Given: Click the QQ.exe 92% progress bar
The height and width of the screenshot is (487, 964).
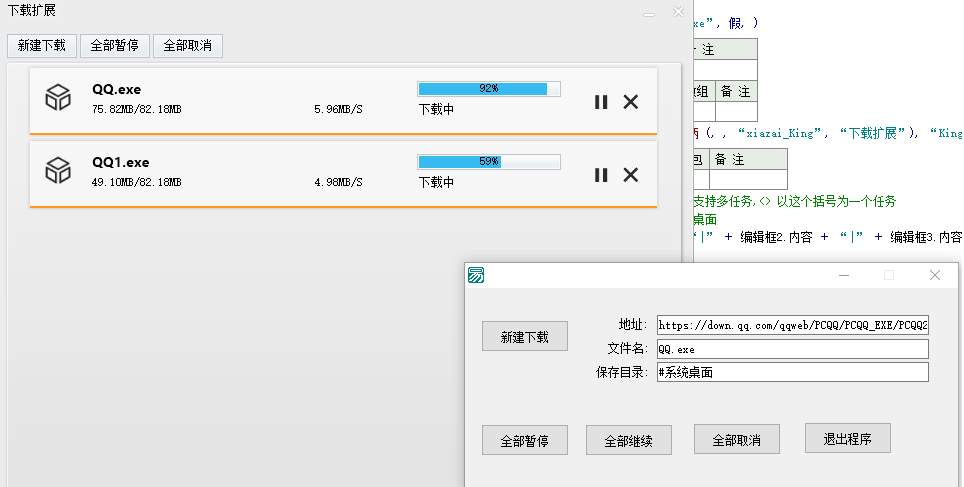Looking at the screenshot, I should [x=489, y=88].
